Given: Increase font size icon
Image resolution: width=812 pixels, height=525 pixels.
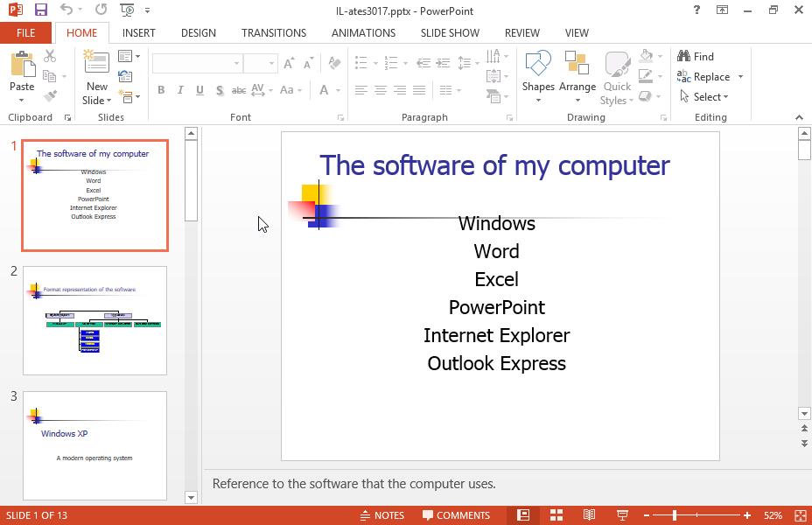Looking at the screenshot, I should click(289, 63).
